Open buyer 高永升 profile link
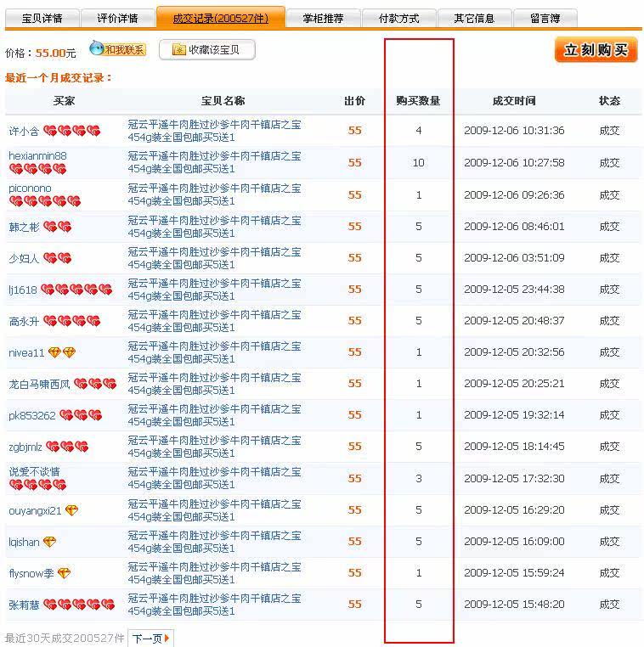 [24, 321]
